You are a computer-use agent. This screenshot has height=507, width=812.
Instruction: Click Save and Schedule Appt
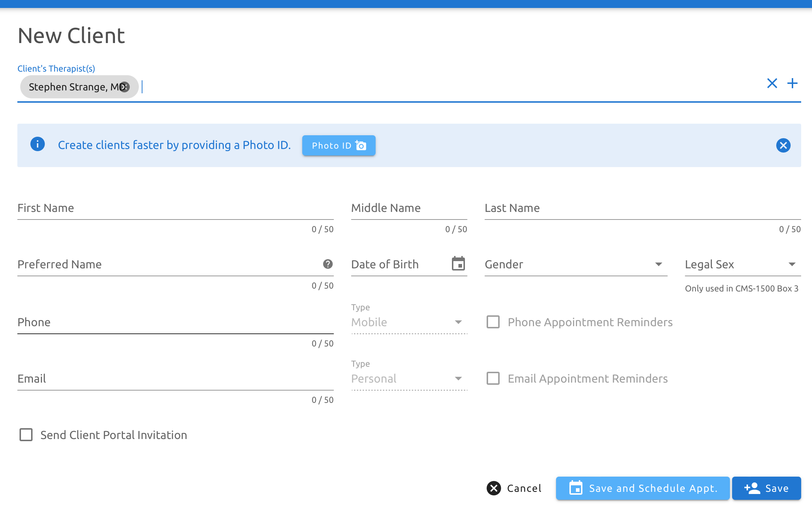pyautogui.click(x=642, y=488)
